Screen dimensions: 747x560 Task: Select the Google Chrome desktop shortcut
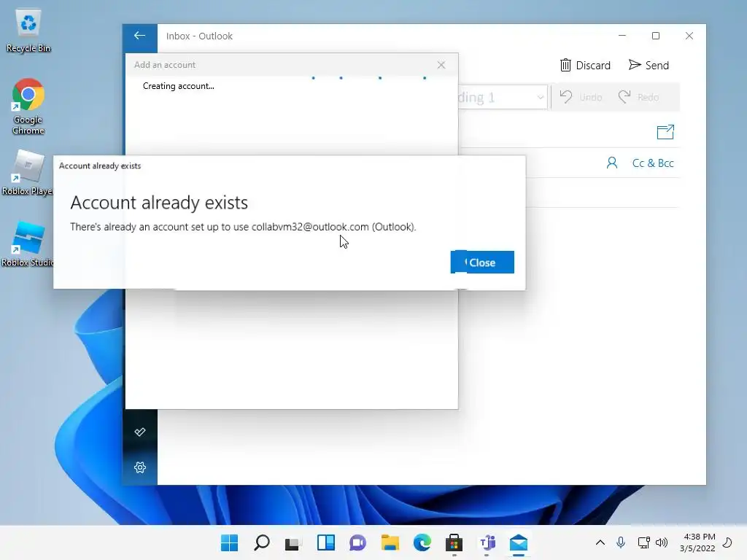[28, 106]
